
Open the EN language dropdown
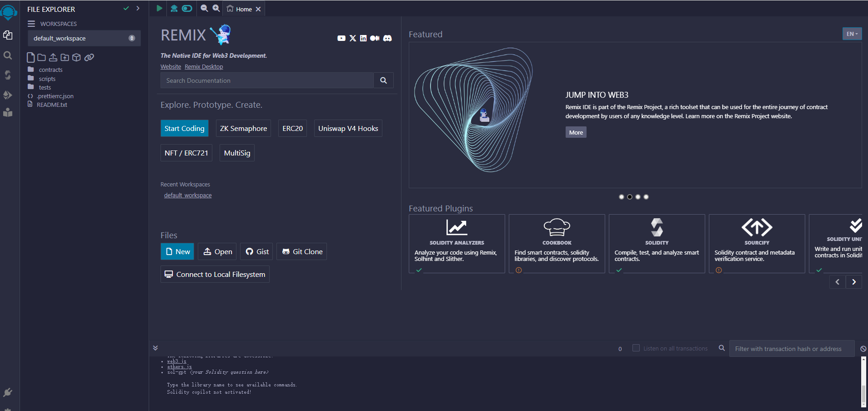tap(852, 34)
